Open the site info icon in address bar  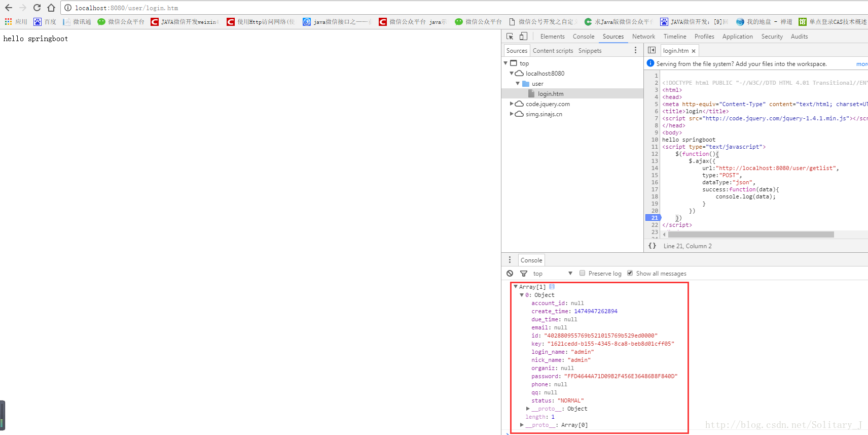pos(68,8)
